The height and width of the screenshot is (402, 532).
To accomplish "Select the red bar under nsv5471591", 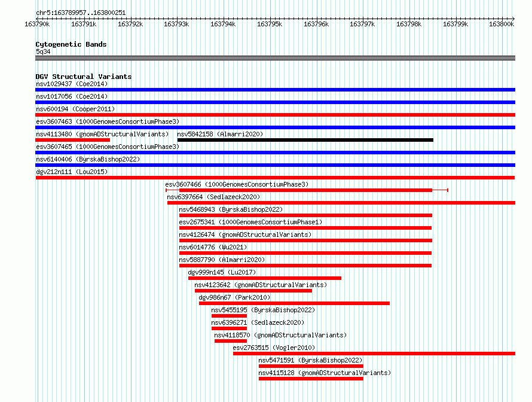I will click(311, 366).
